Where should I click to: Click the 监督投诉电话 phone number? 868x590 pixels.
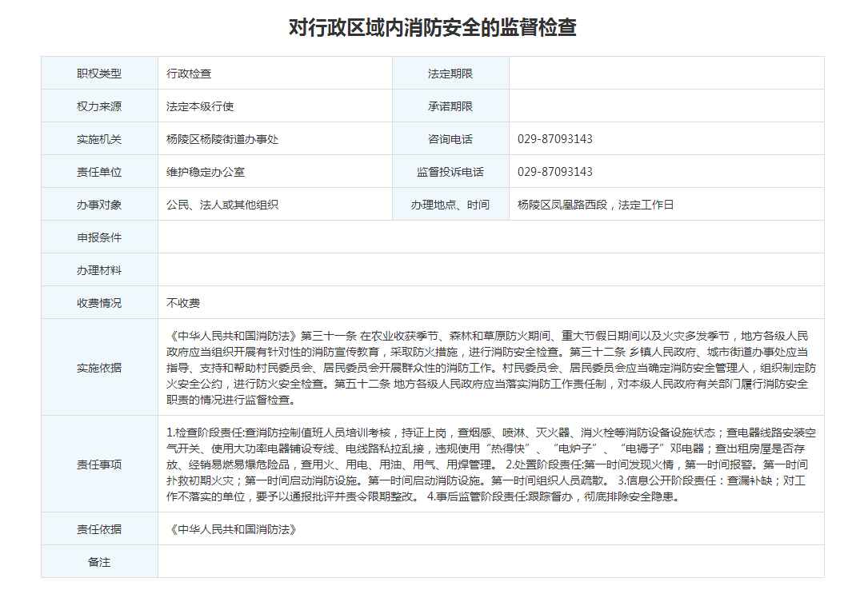554,172
